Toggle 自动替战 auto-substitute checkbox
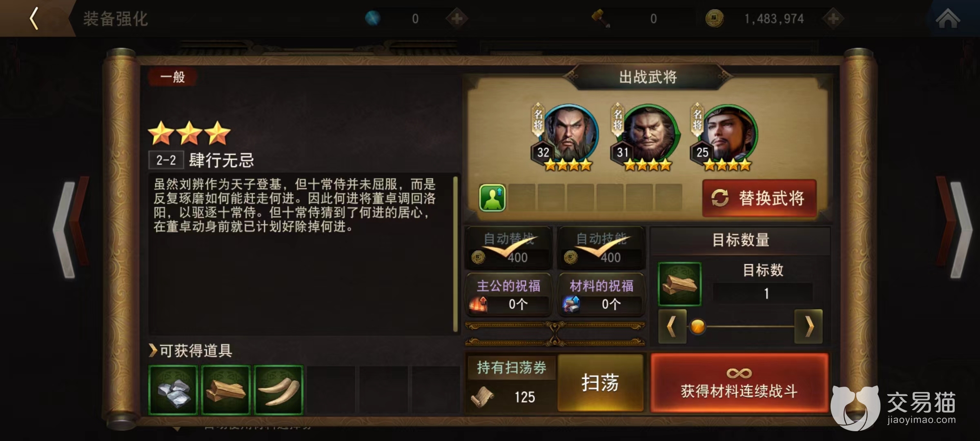 click(x=509, y=248)
